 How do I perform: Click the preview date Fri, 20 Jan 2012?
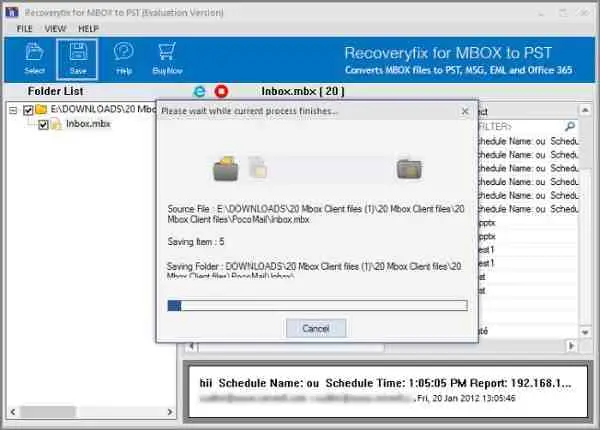[x=466, y=399]
